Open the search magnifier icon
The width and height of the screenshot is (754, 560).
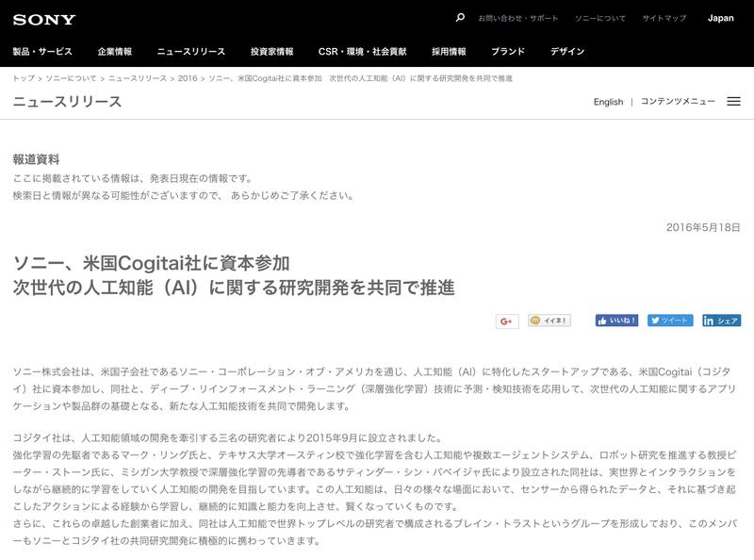pyautogui.click(x=460, y=18)
